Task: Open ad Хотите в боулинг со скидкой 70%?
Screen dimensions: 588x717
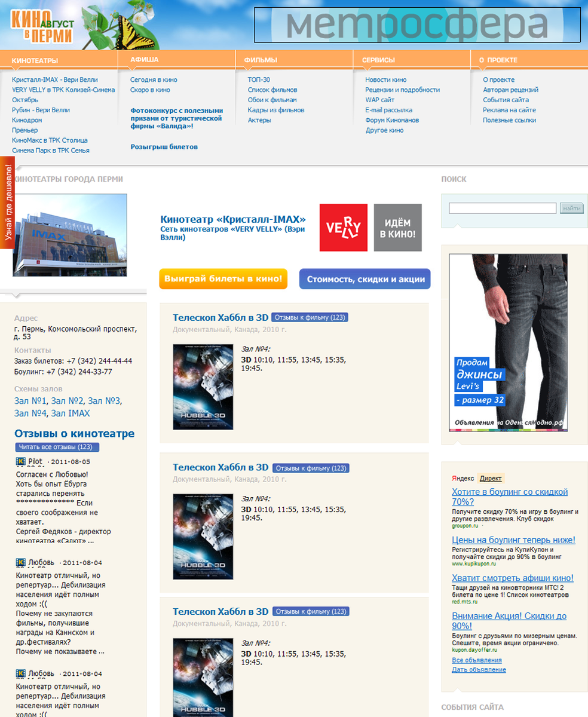Action: pos(510,497)
